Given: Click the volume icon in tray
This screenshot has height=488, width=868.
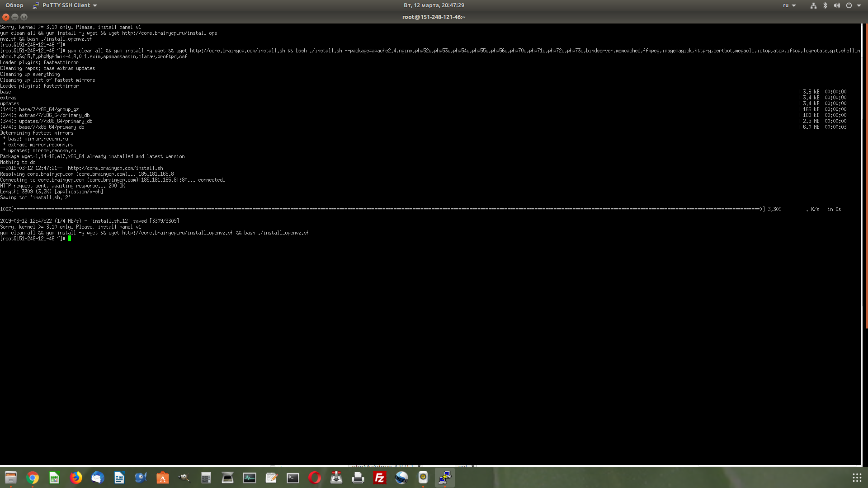Looking at the screenshot, I should (x=837, y=5).
